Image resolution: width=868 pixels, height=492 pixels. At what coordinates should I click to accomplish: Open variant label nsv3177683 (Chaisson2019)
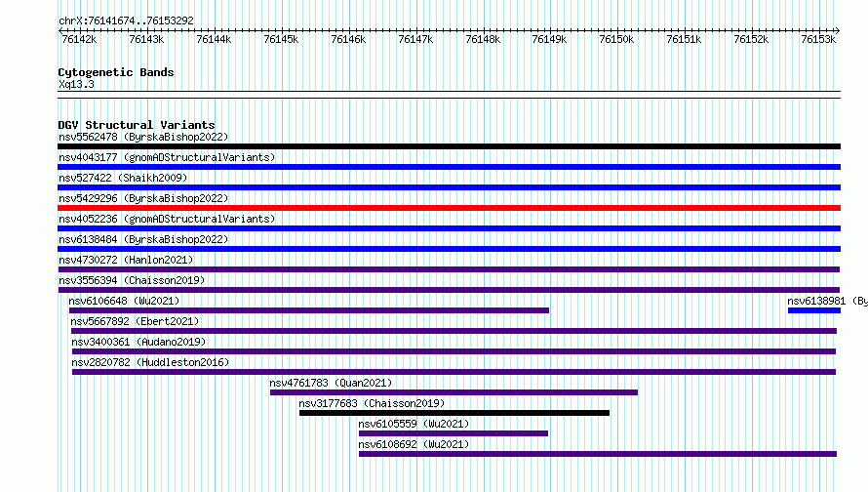tap(372, 403)
